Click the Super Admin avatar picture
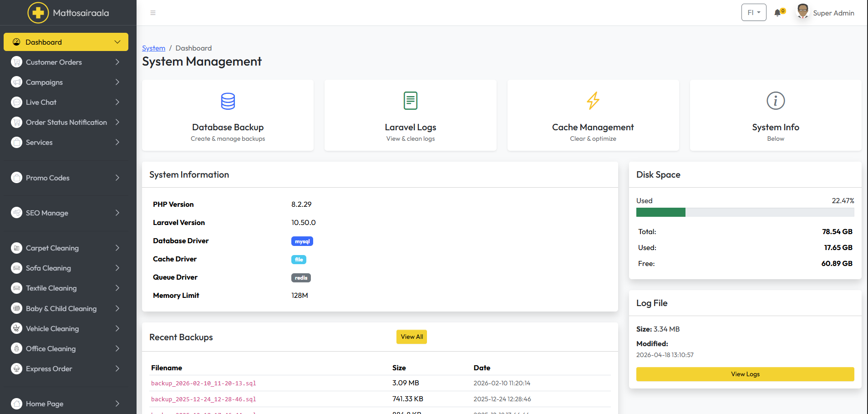This screenshot has width=868, height=414. pyautogui.click(x=802, y=11)
